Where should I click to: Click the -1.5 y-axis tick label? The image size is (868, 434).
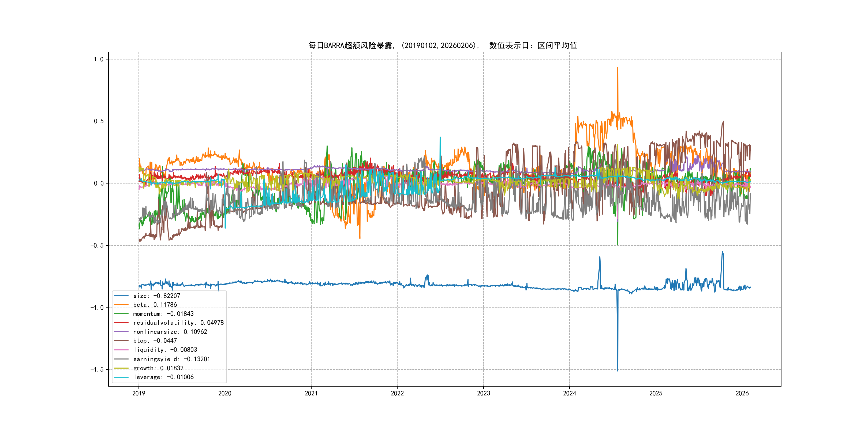tap(97, 369)
